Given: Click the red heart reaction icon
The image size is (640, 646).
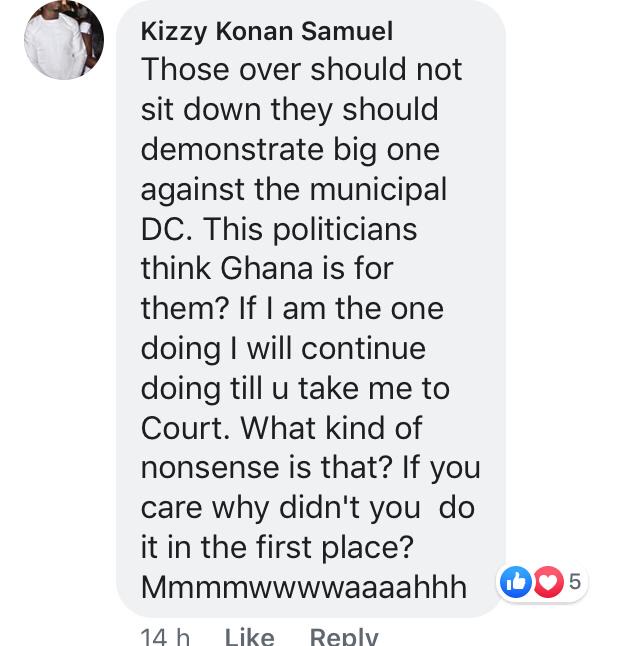Looking at the screenshot, I should pyautogui.click(x=547, y=582).
